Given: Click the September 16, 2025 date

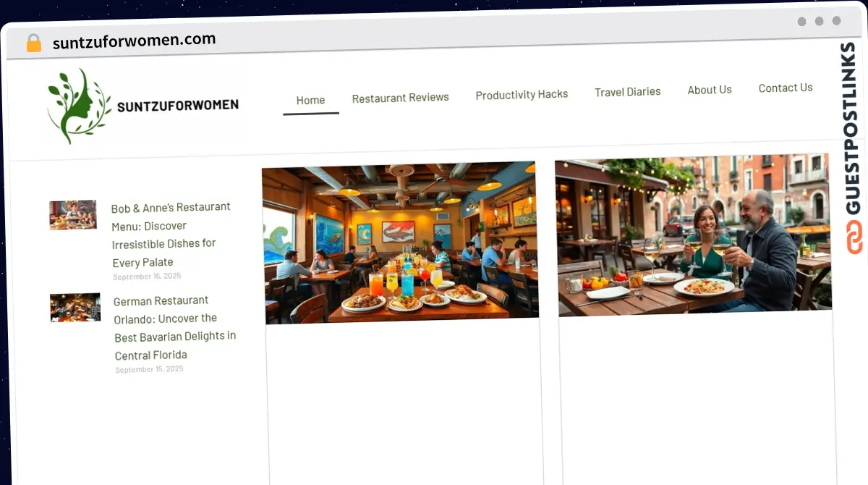Looking at the screenshot, I should pos(147,276).
